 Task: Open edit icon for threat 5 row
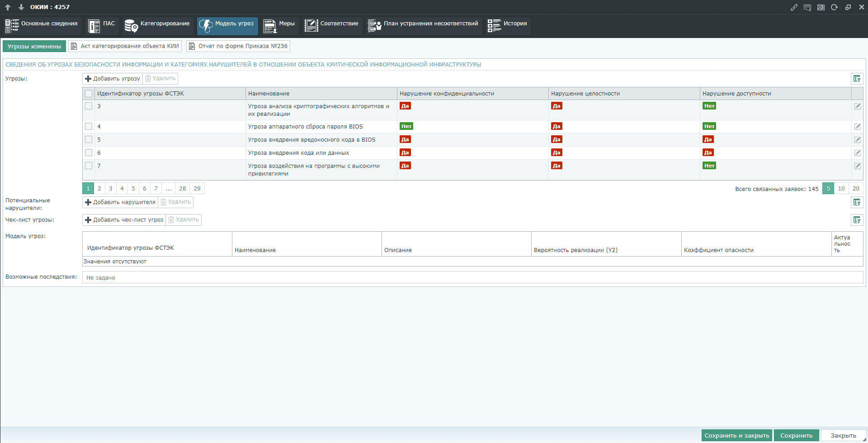click(x=857, y=140)
